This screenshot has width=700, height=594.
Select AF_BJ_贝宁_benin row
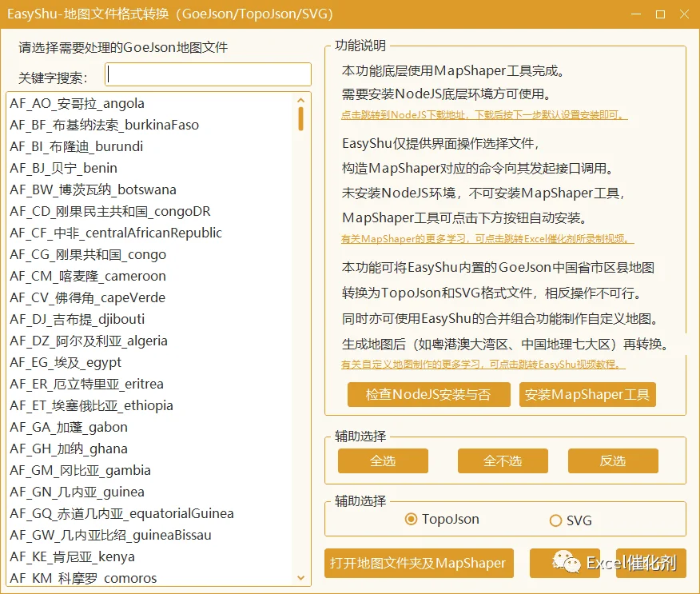coord(151,168)
